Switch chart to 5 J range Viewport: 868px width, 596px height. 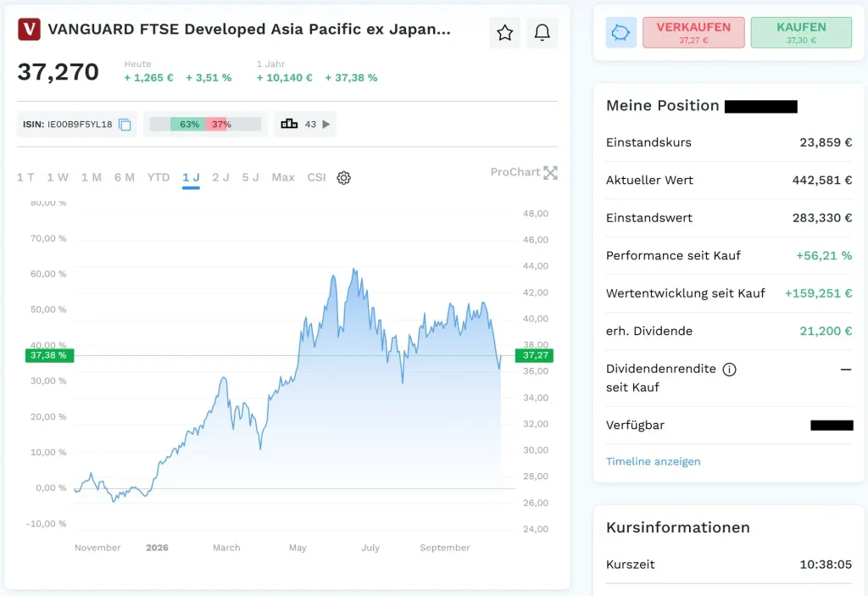tap(250, 177)
